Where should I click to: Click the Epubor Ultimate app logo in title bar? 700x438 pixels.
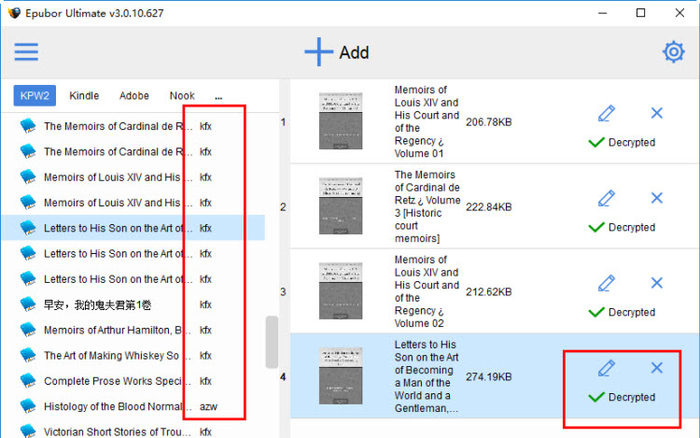pyautogui.click(x=14, y=13)
